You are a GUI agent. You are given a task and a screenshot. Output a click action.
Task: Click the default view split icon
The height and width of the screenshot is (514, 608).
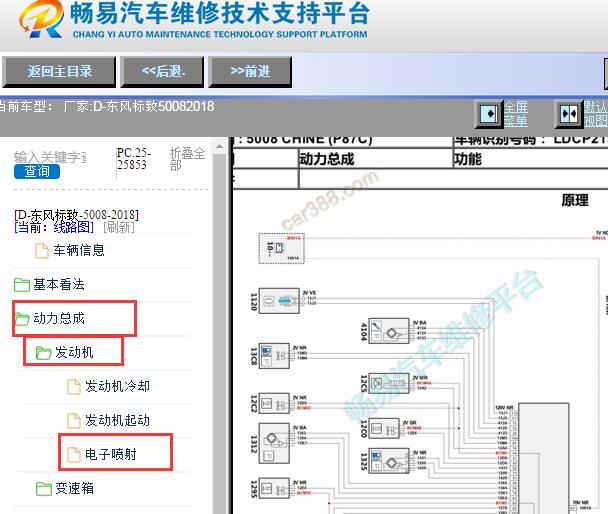coord(569,114)
